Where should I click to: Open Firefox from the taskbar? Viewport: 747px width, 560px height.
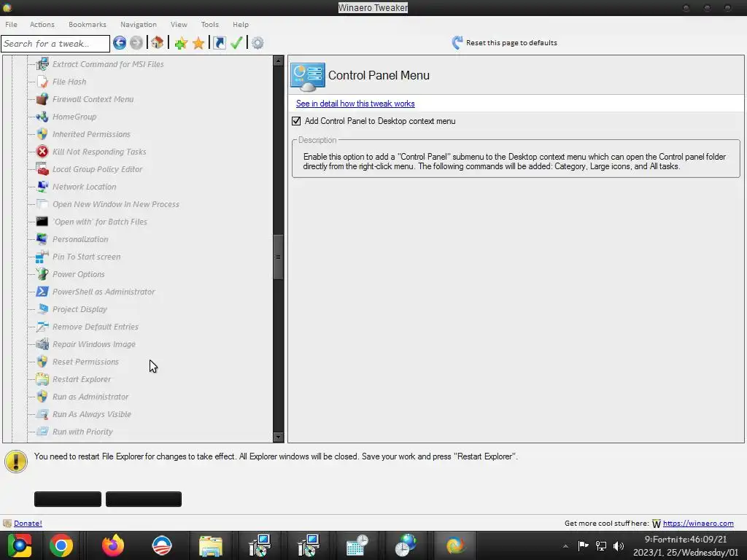113,545
